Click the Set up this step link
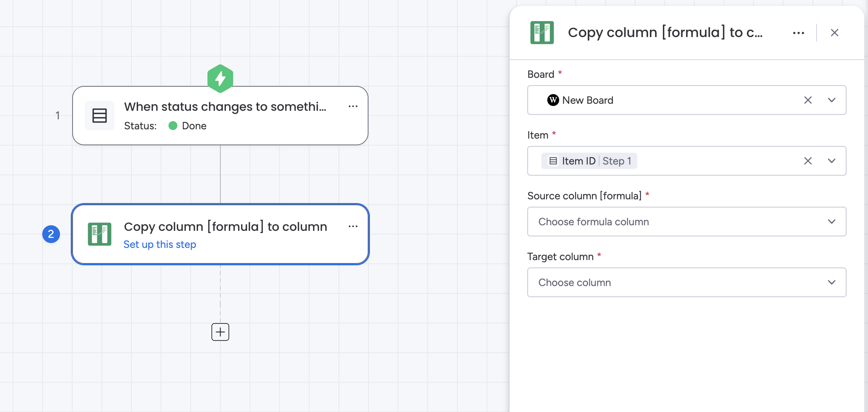The height and width of the screenshot is (412, 868). click(160, 245)
